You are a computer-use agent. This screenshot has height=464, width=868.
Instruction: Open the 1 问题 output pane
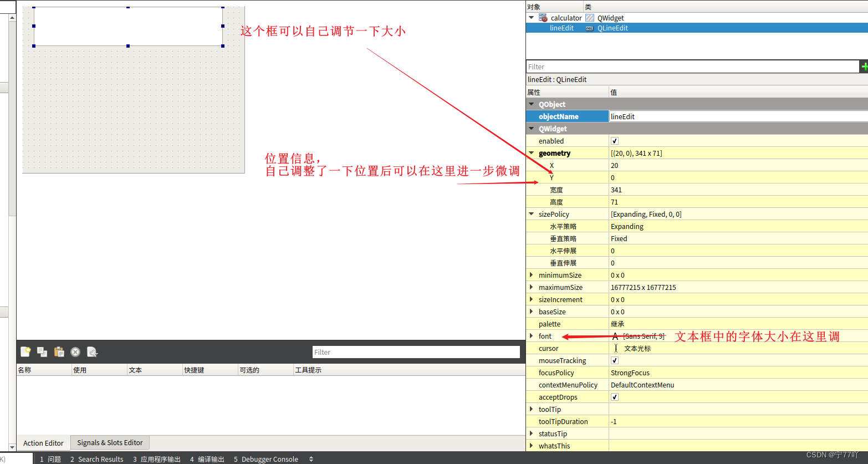[x=50, y=459]
